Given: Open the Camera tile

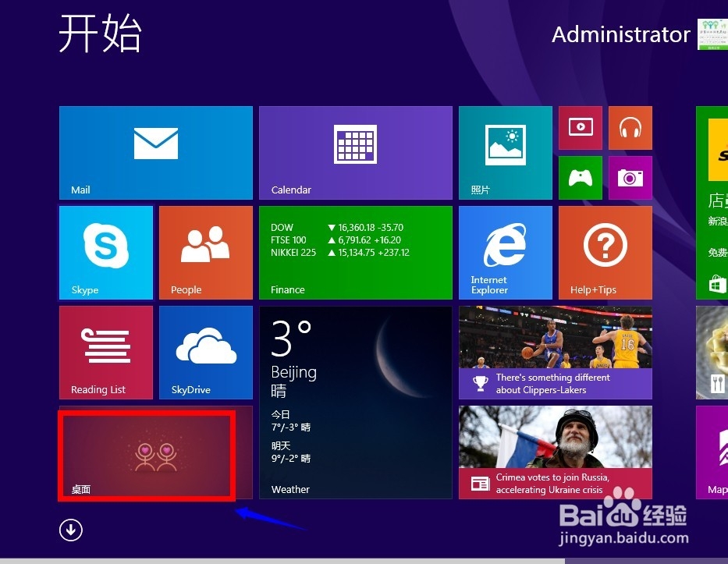Looking at the screenshot, I should (x=630, y=178).
